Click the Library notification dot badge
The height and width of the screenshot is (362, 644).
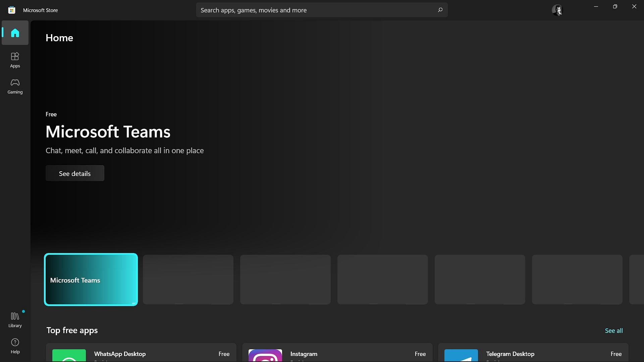coord(23,311)
